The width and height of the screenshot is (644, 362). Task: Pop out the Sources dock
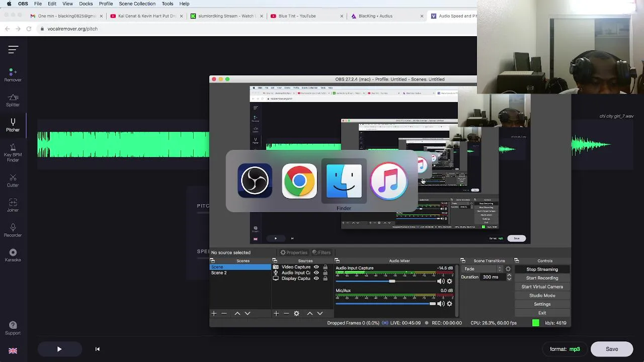(x=275, y=261)
